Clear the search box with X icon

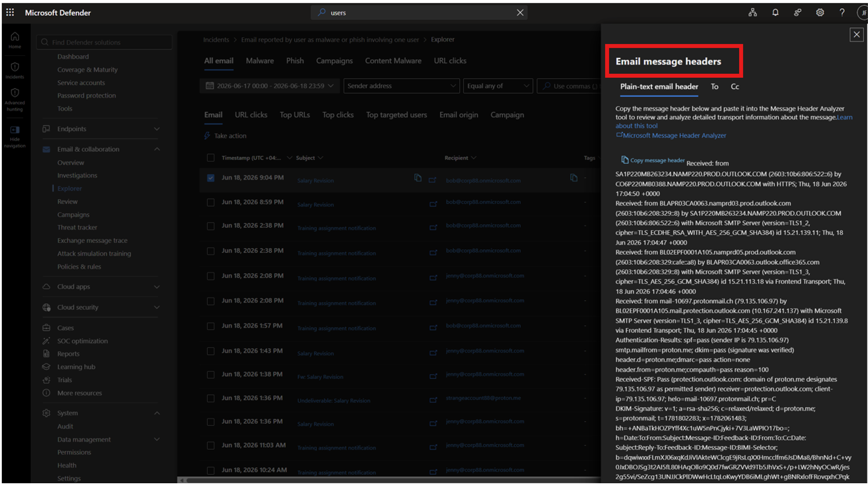click(520, 12)
